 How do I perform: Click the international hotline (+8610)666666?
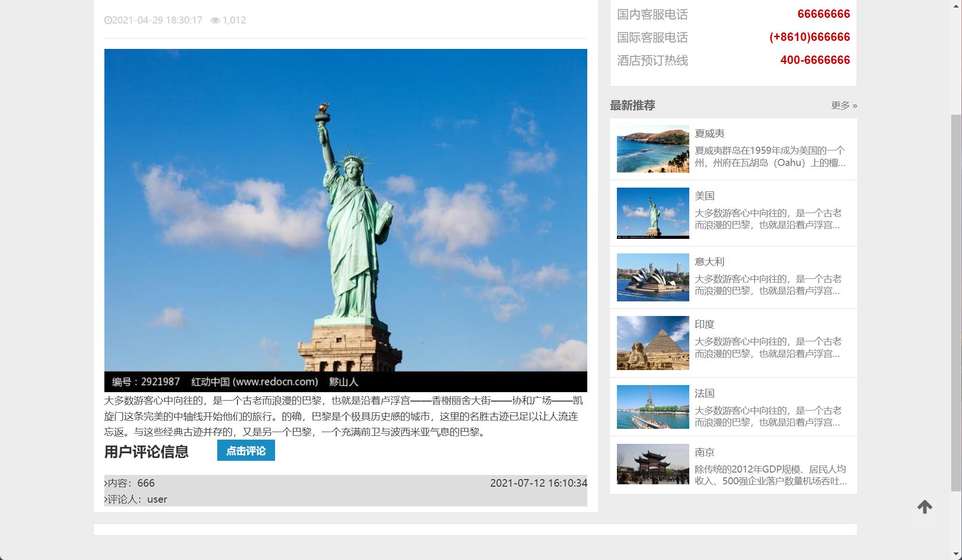809,37
